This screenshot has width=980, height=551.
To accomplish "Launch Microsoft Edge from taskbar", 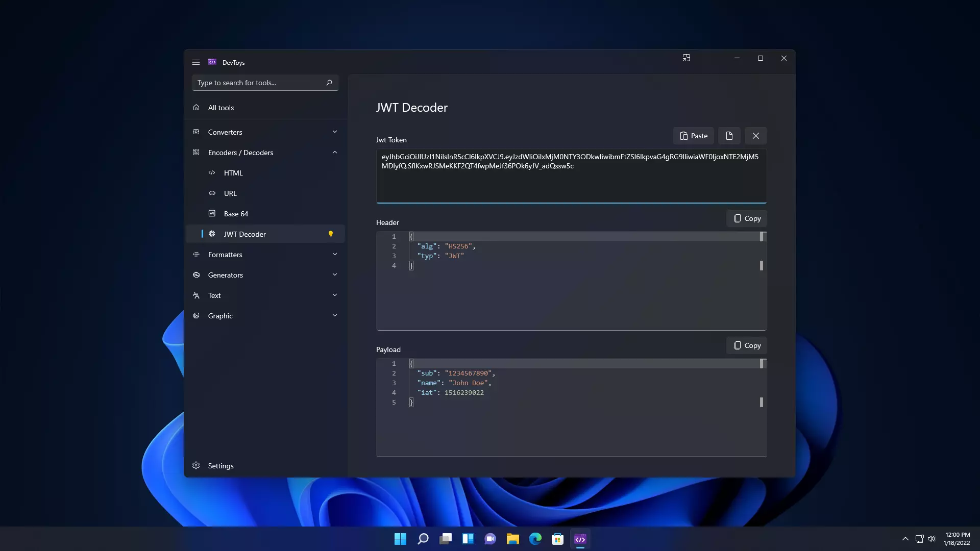I will click(535, 539).
